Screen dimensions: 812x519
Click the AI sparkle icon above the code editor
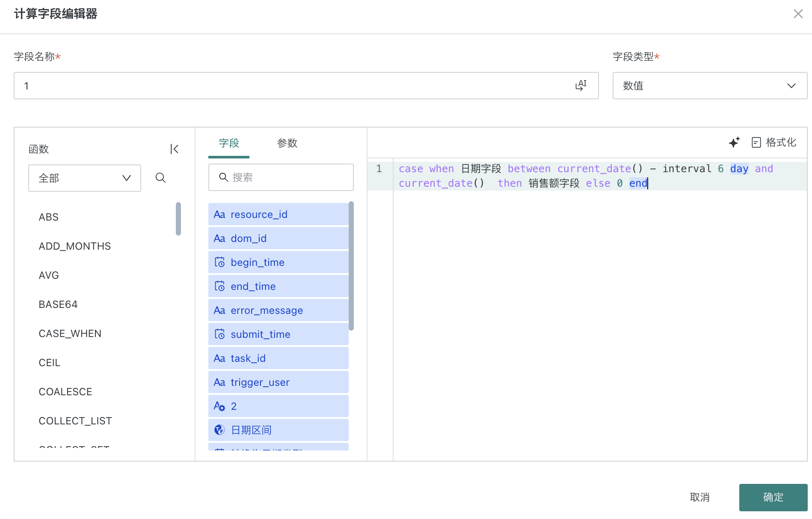pyautogui.click(x=735, y=143)
